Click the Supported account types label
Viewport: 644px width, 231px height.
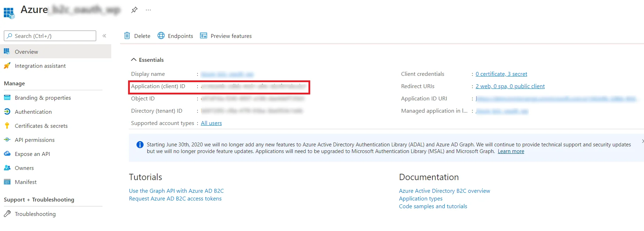[162, 123]
